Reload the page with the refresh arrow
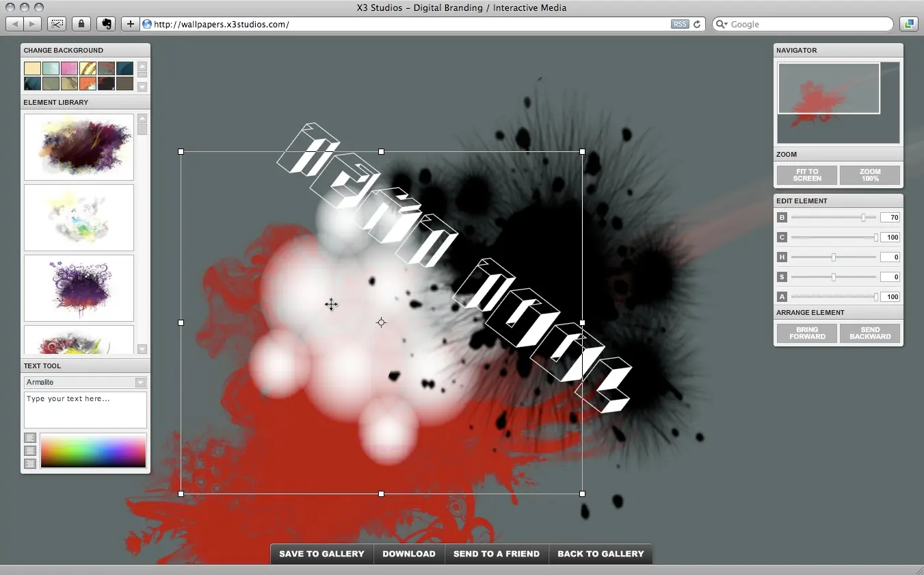The height and width of the screenshot is (575, 924). (x=697, y=24)
